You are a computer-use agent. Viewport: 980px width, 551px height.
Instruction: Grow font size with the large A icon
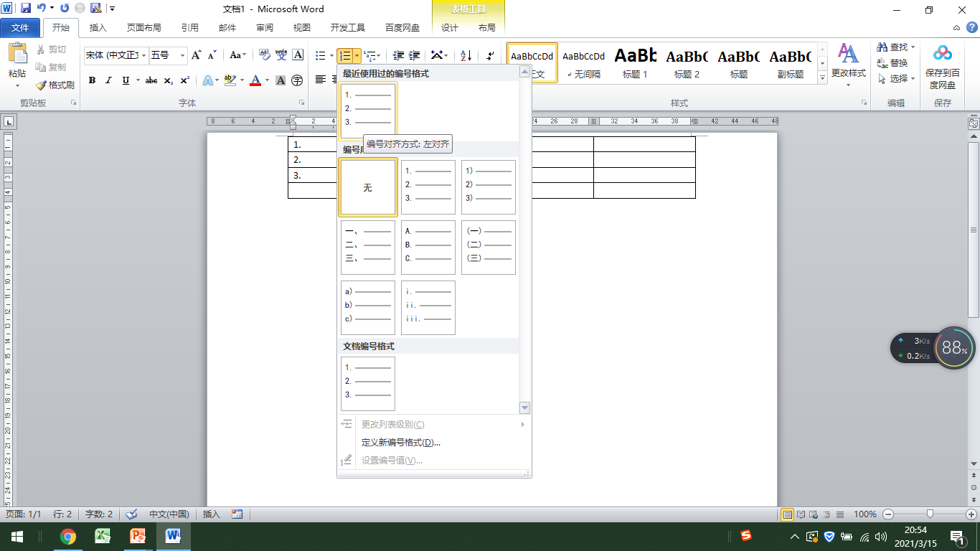coord(197,55)
